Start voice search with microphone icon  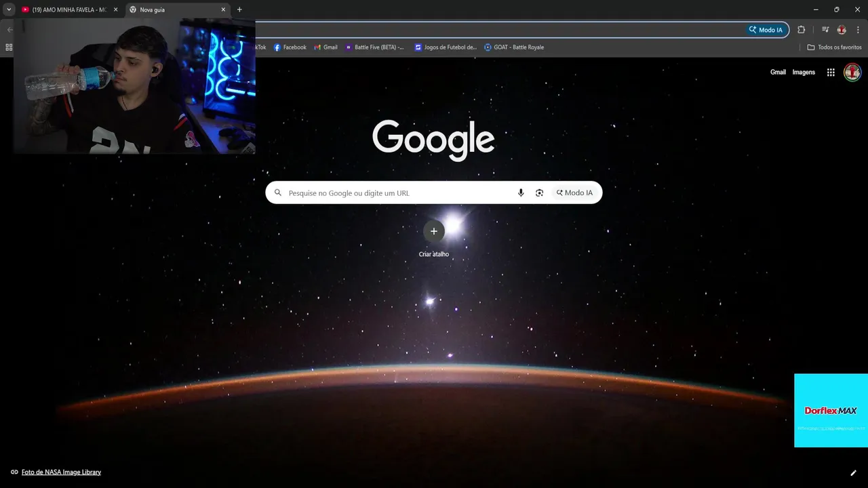click(x=521, y=193)
